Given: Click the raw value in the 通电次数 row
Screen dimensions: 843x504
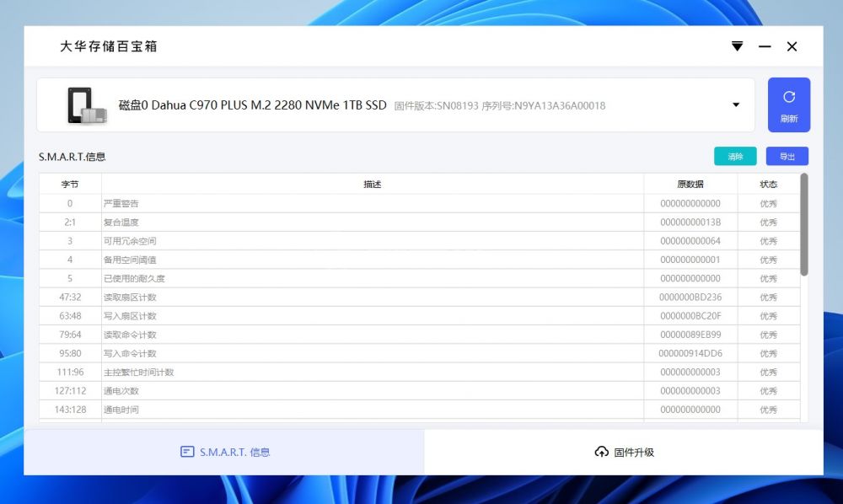Looking at the screenshot, I should [690, 391].
